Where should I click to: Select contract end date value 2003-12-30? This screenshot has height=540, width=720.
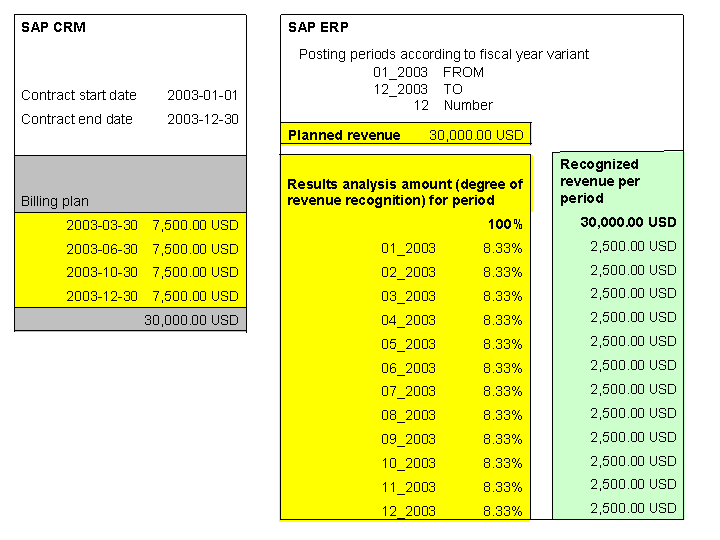203,120
